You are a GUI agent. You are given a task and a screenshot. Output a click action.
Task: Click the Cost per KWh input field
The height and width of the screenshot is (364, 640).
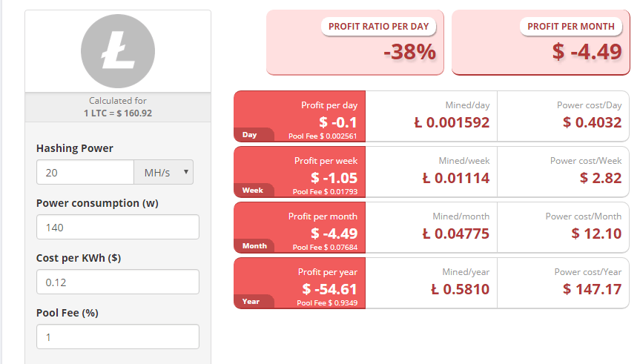(118, 282)
